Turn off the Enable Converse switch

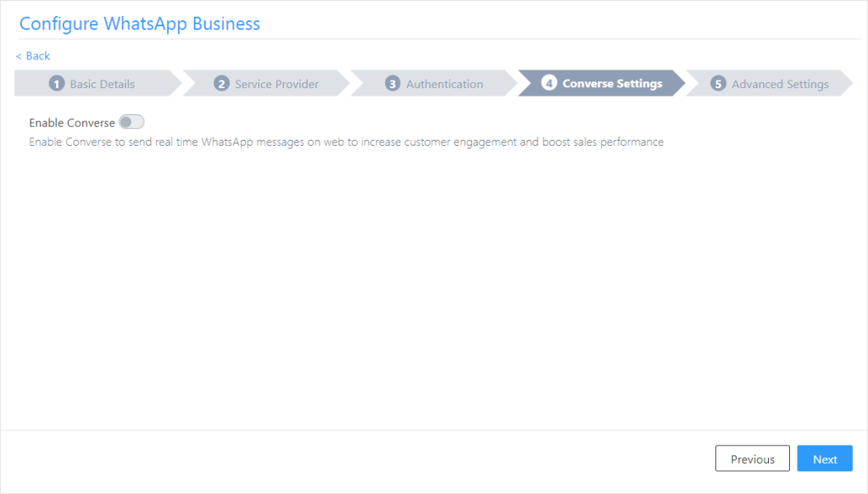click(x=131, y=122)
